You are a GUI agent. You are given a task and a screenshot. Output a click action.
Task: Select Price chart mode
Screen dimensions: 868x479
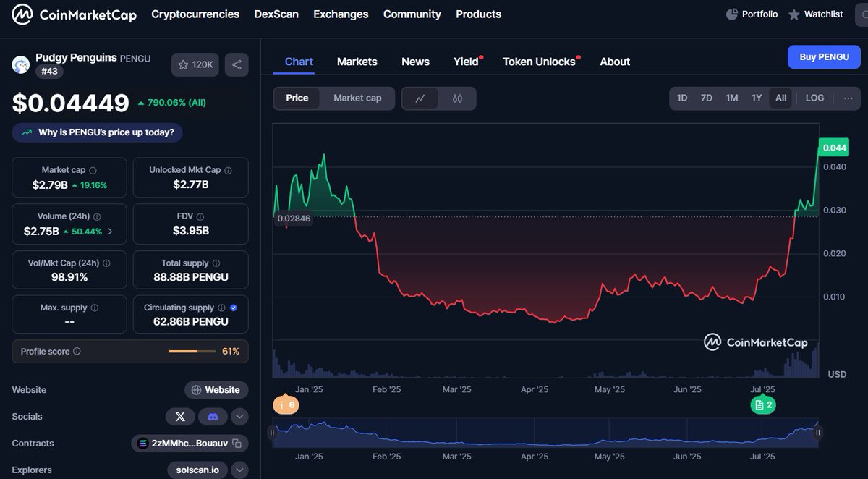297,98
